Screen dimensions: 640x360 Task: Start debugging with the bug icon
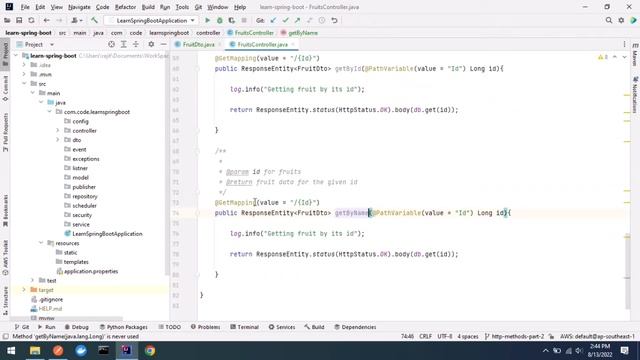click(220, 20)
